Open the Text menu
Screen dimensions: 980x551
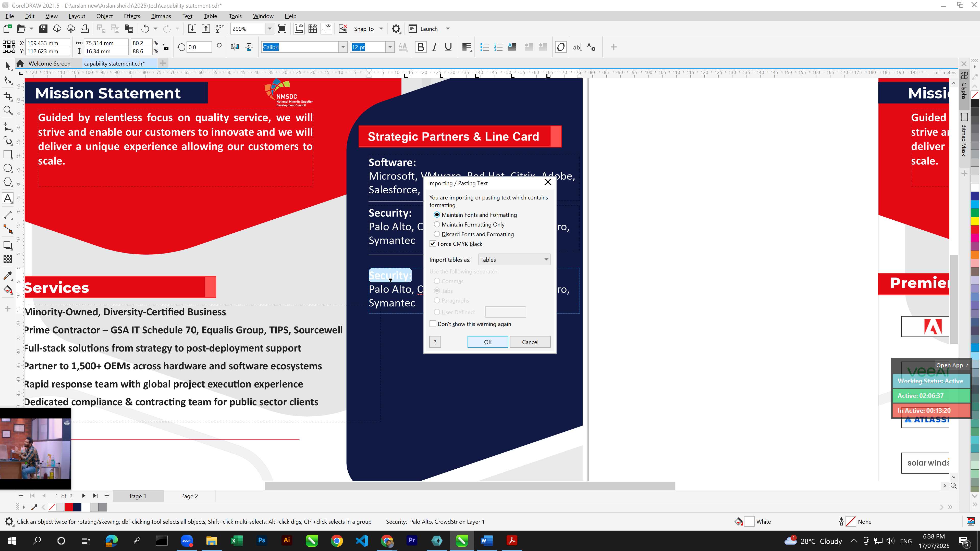coord(187,16)
